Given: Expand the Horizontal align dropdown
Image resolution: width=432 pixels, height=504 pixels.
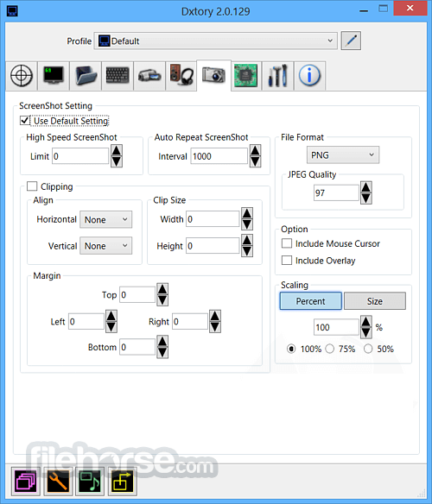Looking at the screenshot, I should 106,219.
